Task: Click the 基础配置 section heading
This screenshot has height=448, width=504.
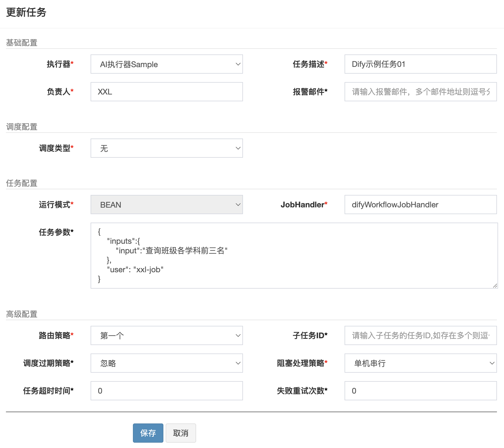Action: [x=22, y=43]
